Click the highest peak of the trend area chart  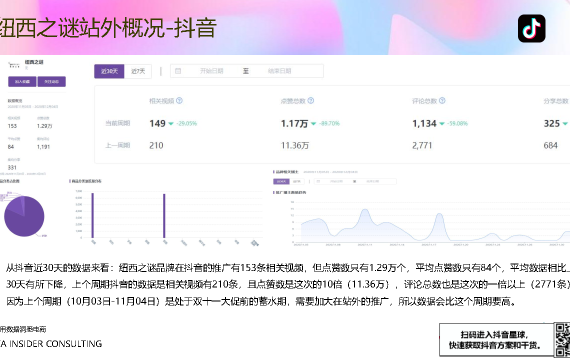pos(365,211)
